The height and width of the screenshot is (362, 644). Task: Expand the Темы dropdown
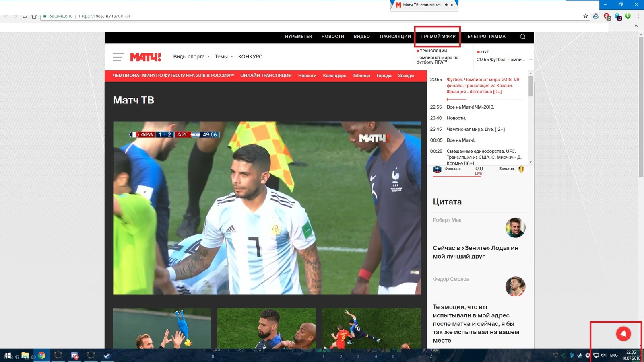(223, 57)
